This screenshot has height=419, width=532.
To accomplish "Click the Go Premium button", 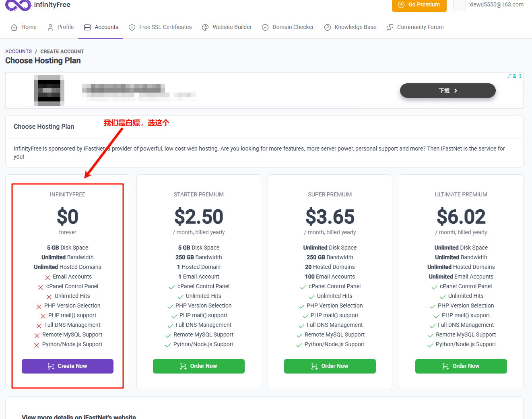I will point(419,5).
